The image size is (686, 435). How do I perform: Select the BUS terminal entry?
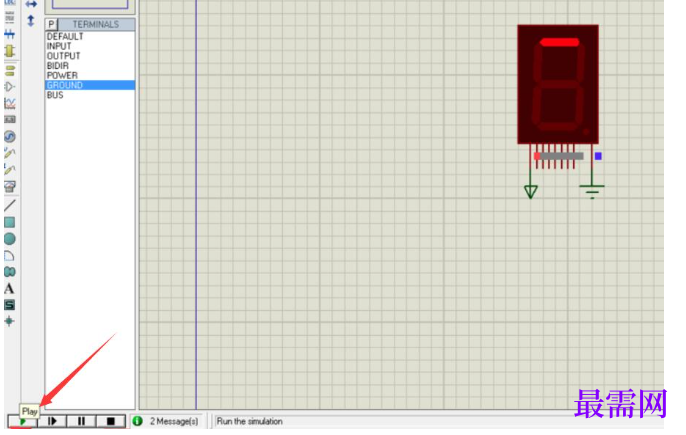(90, 95)
